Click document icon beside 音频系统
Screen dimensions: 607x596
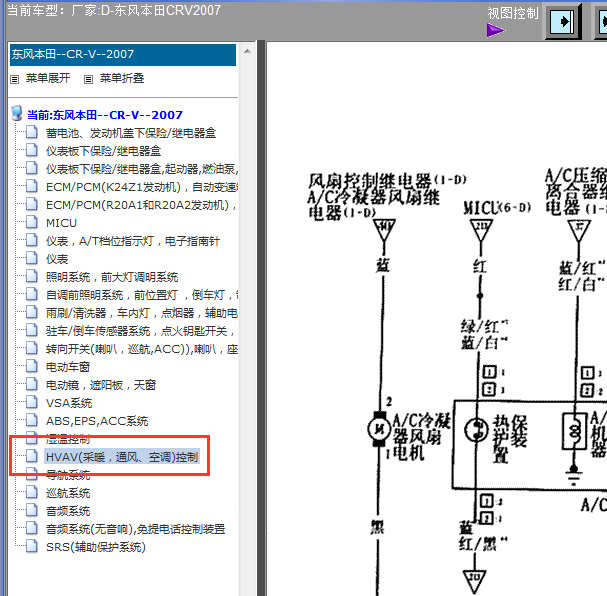[x=32, y=510]
